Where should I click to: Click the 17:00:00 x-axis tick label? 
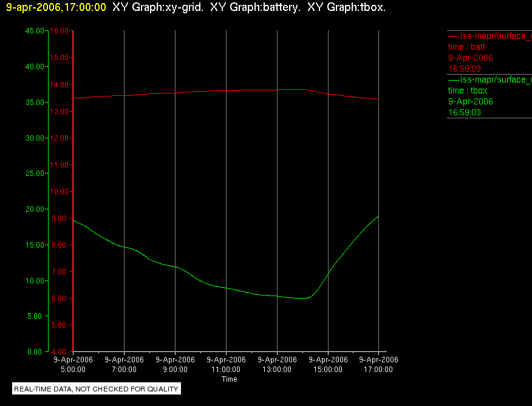378,370
